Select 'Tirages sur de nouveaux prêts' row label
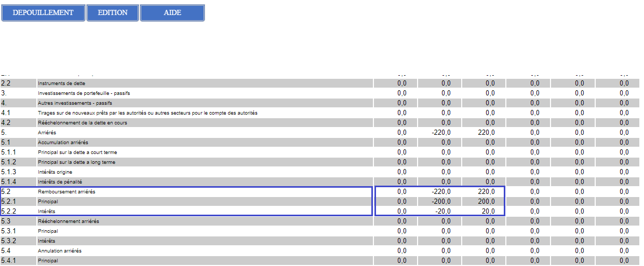The height and width of the screenshot is (266, 644). click(x=147, y=113)
